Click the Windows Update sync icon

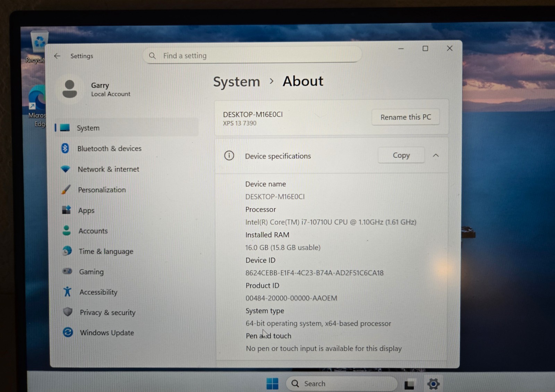[68, 332]
